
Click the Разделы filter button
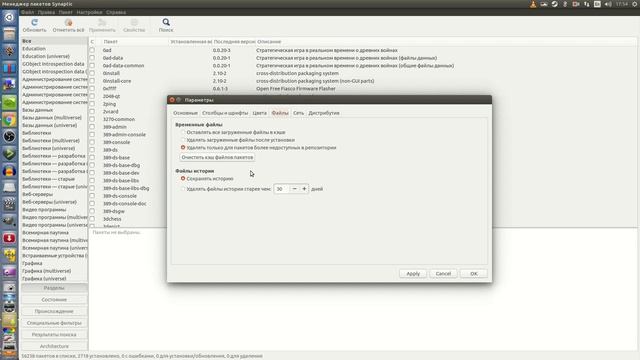tap(54, 288)
